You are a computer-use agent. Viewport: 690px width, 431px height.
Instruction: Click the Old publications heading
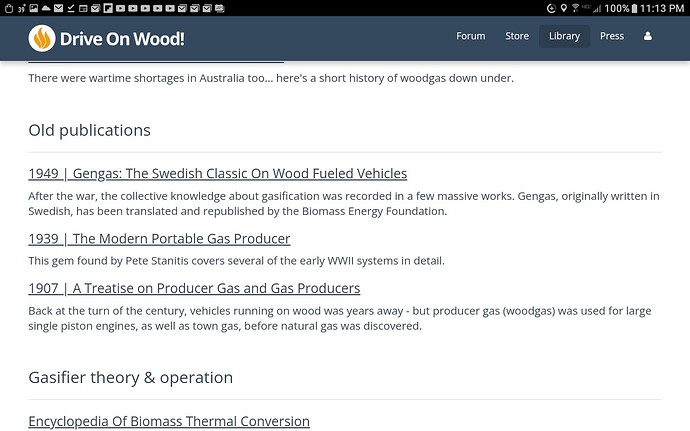click(89, 130)
